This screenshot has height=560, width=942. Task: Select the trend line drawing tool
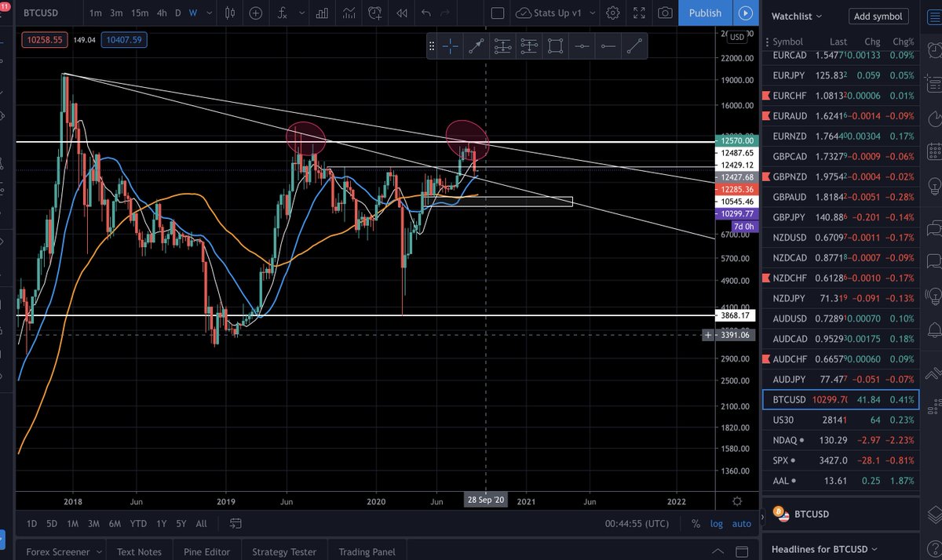(x=476, y=47)
